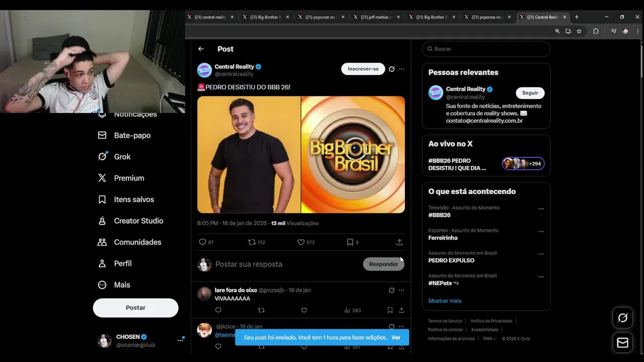The height and width of the screenshot is (362, 644).
Task: Open Bate-papo messages in sidebar
Action: [x=124, y=135]
